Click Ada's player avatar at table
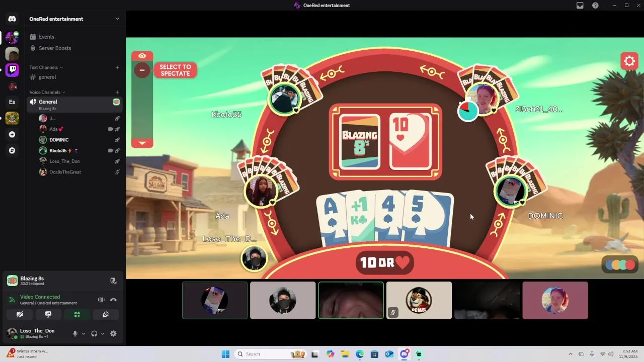The image size is (644, 362). pyautogui.click(x=261, y=191)
